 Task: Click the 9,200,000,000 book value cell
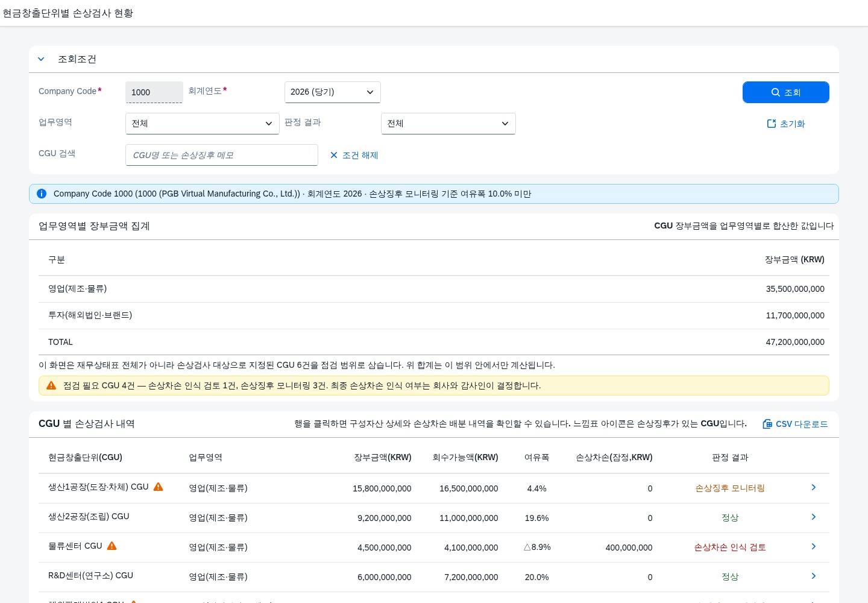(385, 518)
